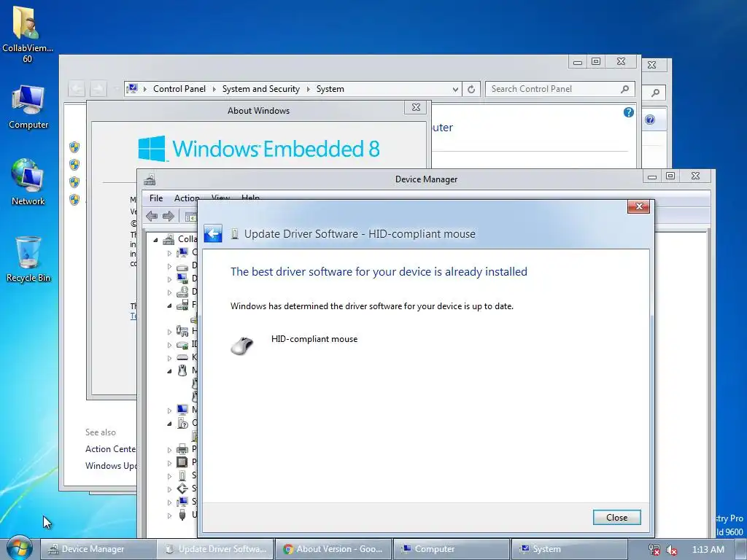
Task: Open CollabVM folder desktop icon
Action: coord(27,34)
